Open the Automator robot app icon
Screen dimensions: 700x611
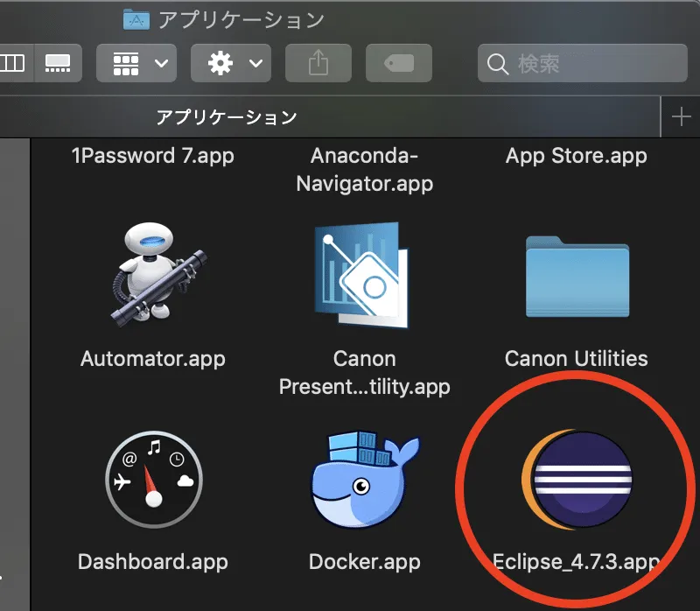pyautogui.click(x=158, y=275)
